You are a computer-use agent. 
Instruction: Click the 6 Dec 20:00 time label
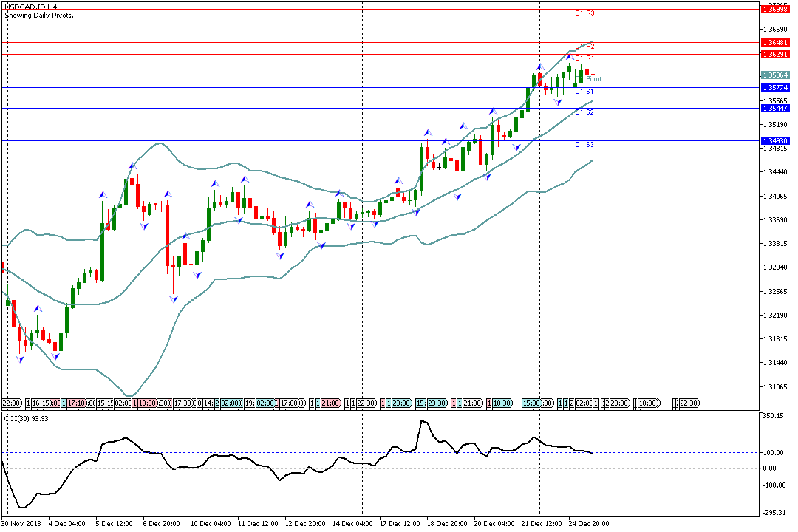(x=161, y=523)
